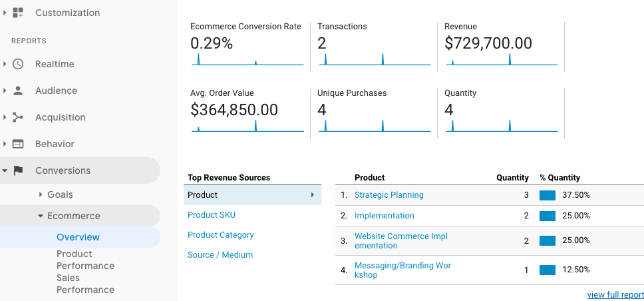Click the Conversions flag icon

pyautogui.click(x=18, y=170)
